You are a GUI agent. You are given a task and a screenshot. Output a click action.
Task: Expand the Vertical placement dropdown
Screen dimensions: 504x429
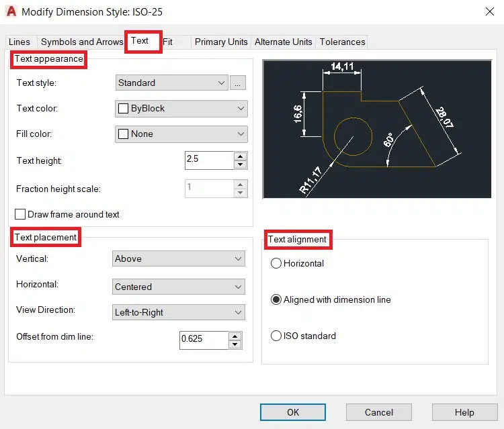pos(179,258)
